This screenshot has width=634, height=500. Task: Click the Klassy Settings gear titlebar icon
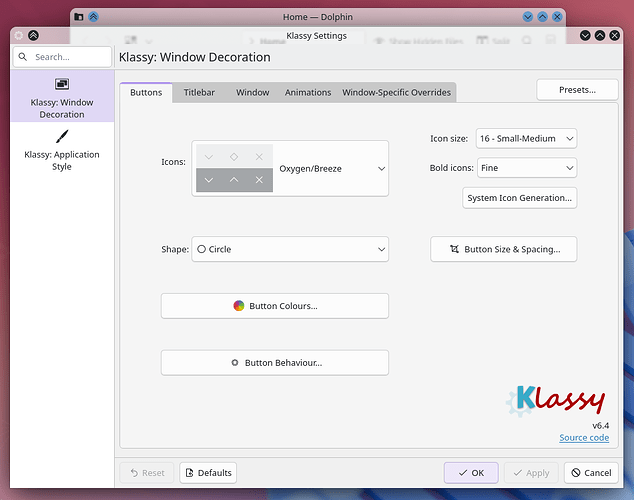pos(19,36)
